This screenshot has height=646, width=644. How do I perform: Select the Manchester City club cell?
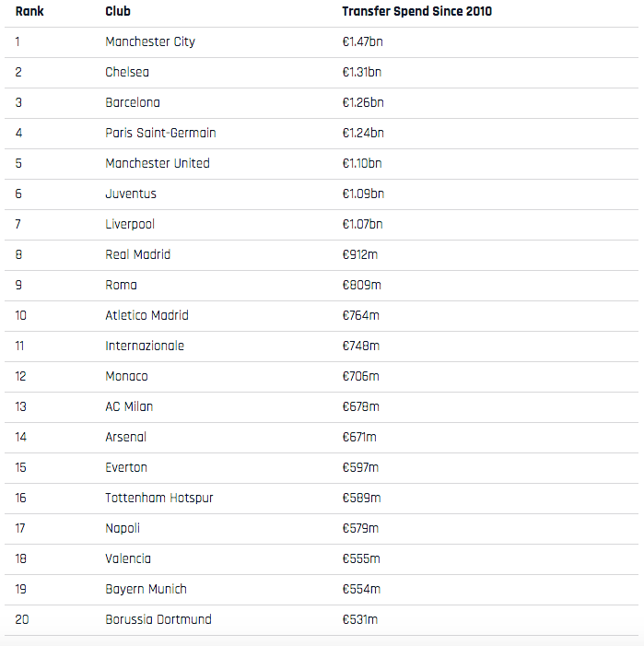tap(150, 41)
